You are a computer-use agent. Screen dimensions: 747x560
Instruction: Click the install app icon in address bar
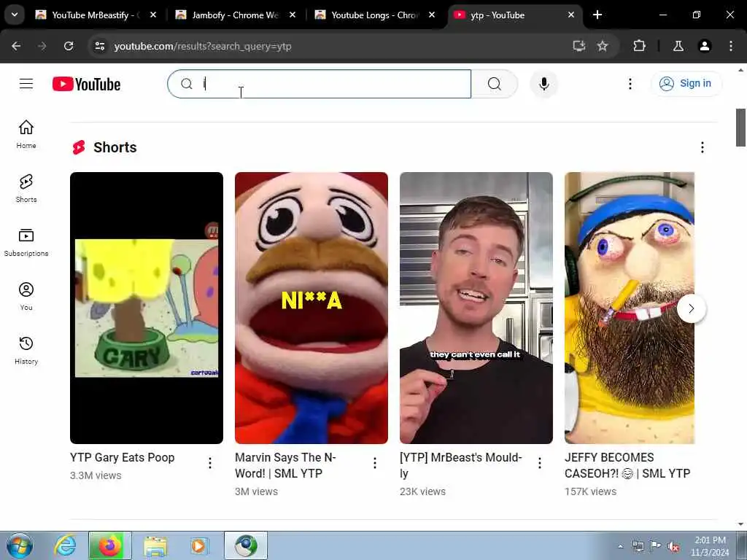pos(578,46)
